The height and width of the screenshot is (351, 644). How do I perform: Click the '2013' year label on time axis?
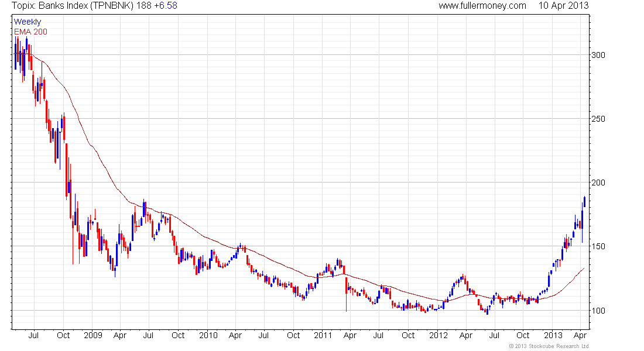point(553,335)
